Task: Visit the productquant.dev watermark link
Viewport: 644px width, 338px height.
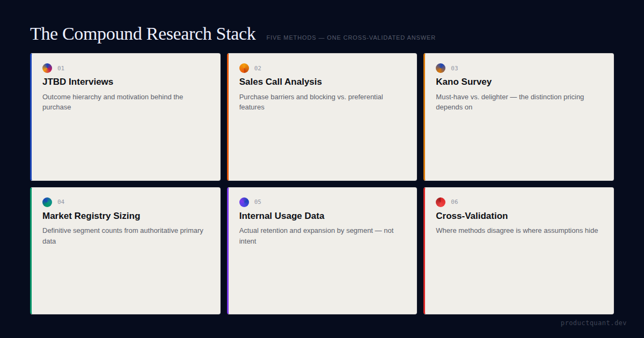Action: 594,323
